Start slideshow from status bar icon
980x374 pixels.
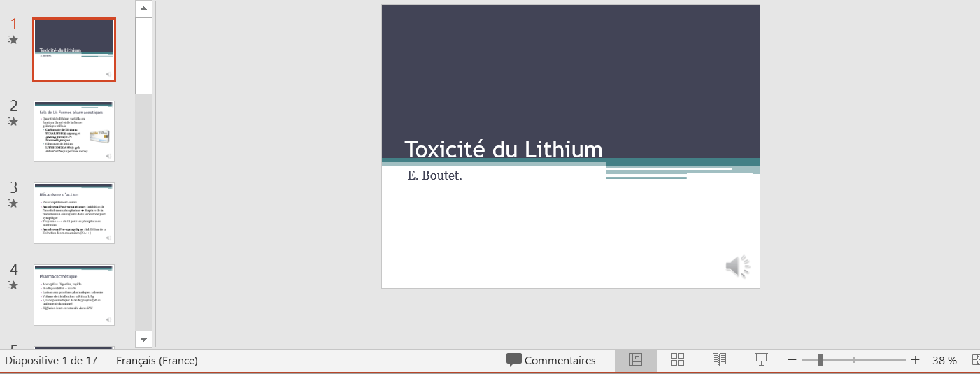point(761,360)
